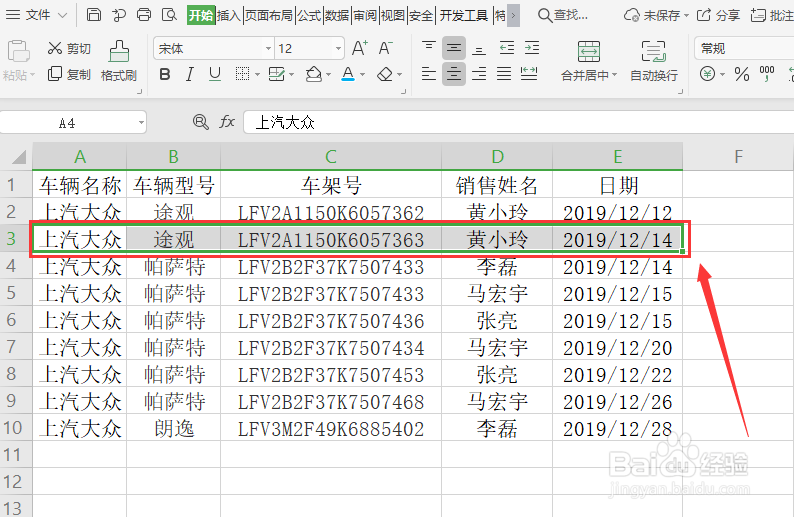The height and width of the screenshot is (517, 794).
Task: Click the cell borders icon
Action: 243,75
